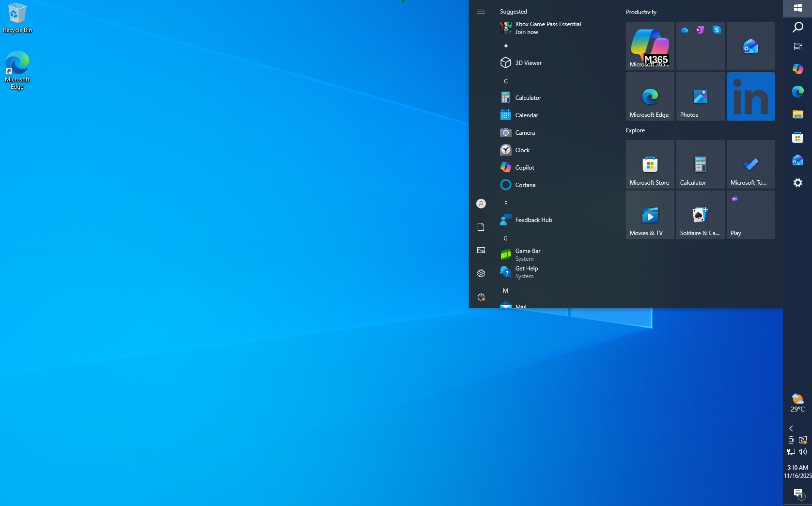The image size is (812, 506).
Task: Open the Power options in Start menu
Action: 481,297
